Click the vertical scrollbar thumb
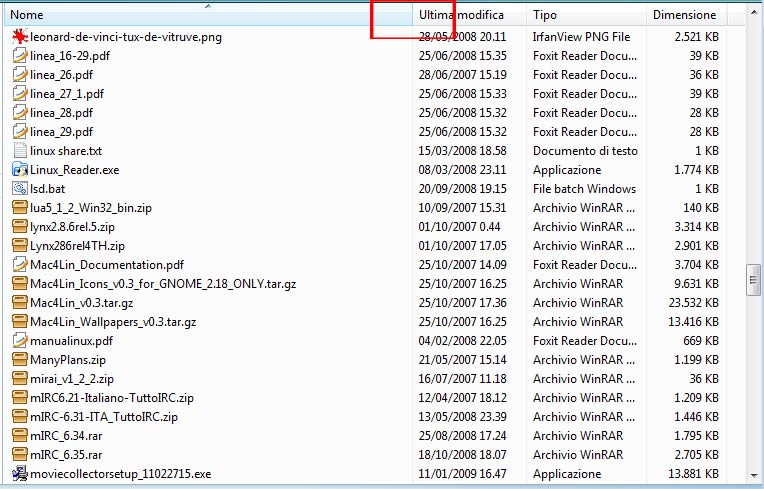Image resolution: width=764 pixels, height=489 pixels. (x=753, y=280)
